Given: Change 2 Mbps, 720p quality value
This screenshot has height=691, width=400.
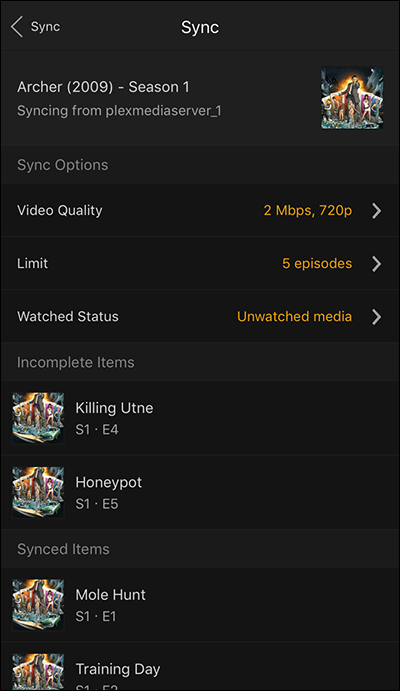Looking at the screenshot, I should (308, 211).
